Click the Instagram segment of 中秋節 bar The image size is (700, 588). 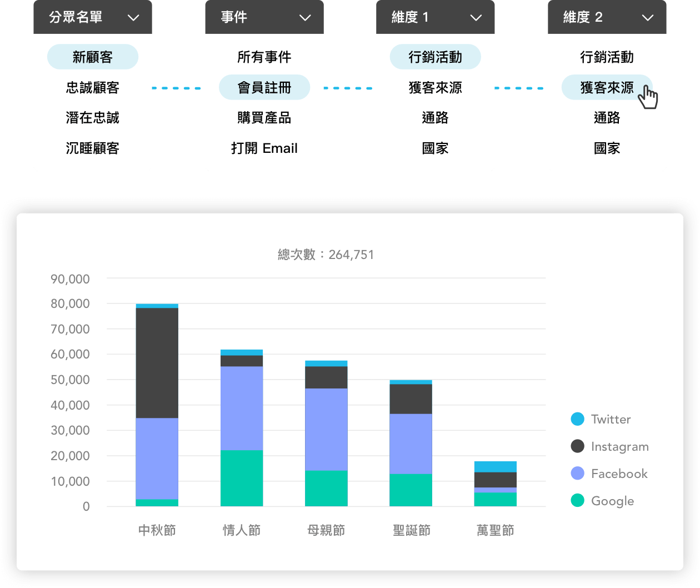click(157, 362)
